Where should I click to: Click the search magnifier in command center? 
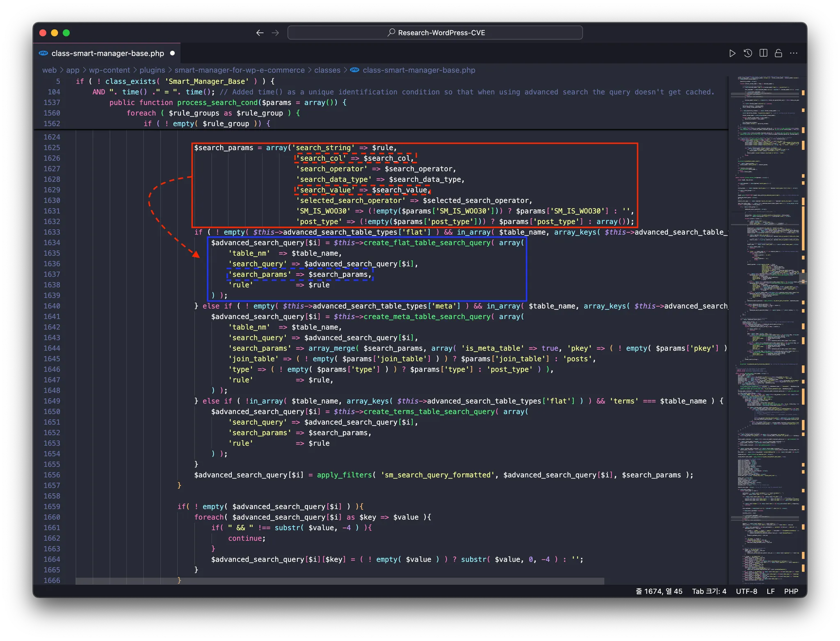click(x=391, y=32)
